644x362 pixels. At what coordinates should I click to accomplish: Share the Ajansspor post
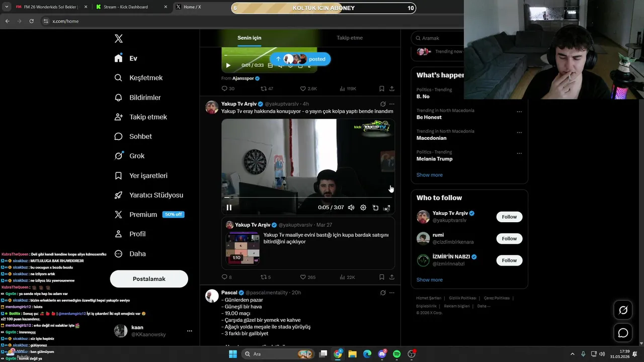[x=392, y=88]
